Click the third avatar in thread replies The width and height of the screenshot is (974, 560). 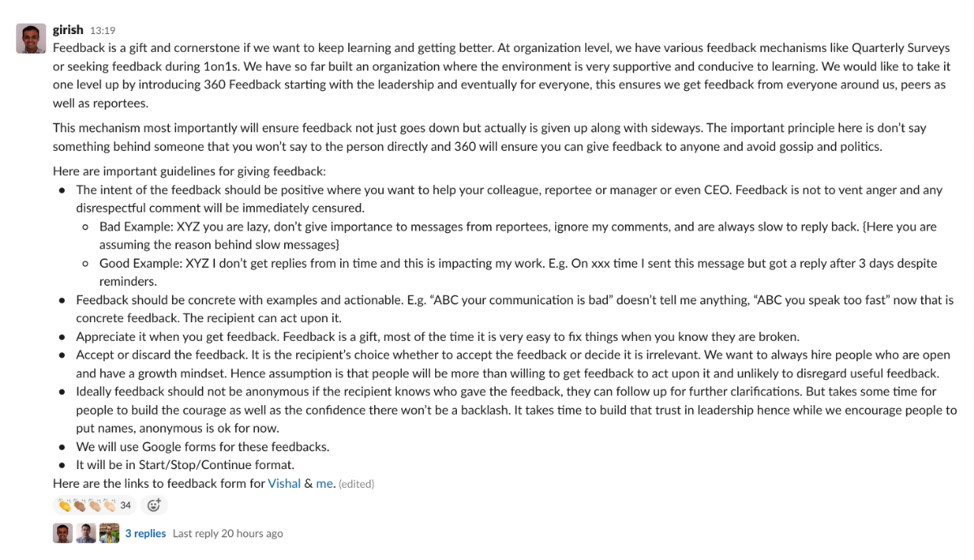(x=110, y=533)
